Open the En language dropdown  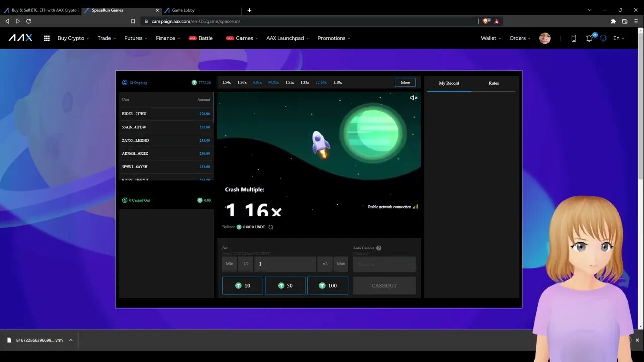(x=619, y=38)
